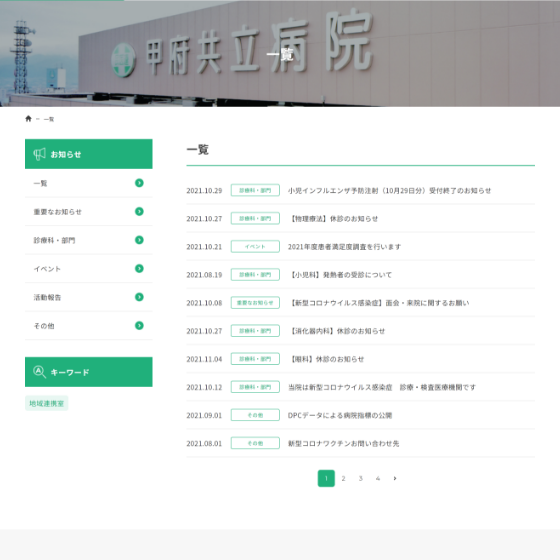Click the arrow icon beside その他
Viewport: 560px width, 560px height.
(139, 326)
